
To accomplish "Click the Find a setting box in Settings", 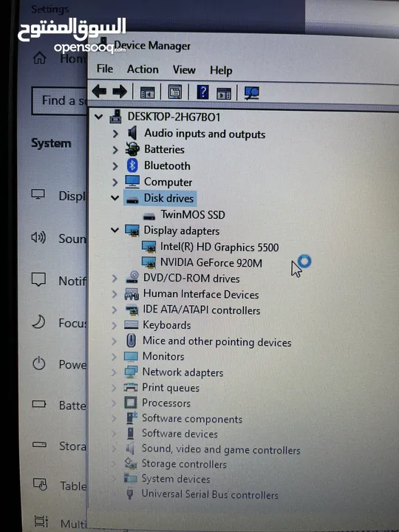I will pyautogui.click(x=59, y=100).
